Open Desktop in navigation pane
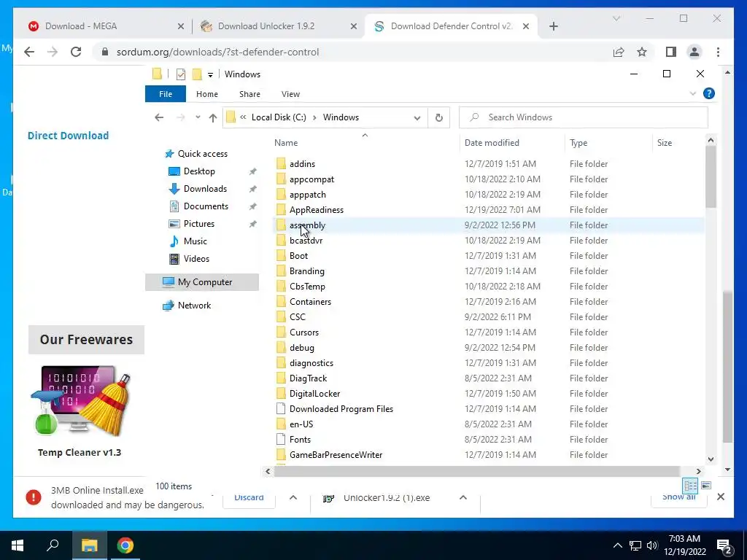The height and width of the screenshot is (560, 747). [x=199, y=171]
